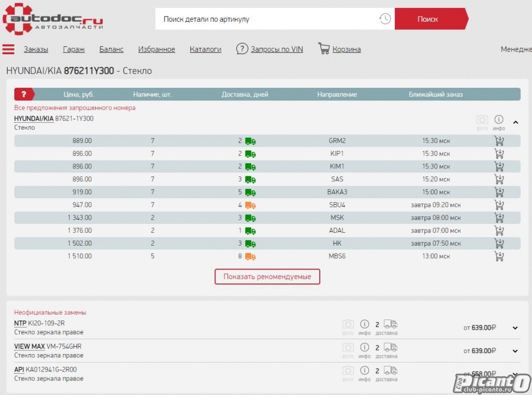Screen dimensions: 532x395
Task: Click the autodoc.ru logo
Action: [x=53, y=19]
